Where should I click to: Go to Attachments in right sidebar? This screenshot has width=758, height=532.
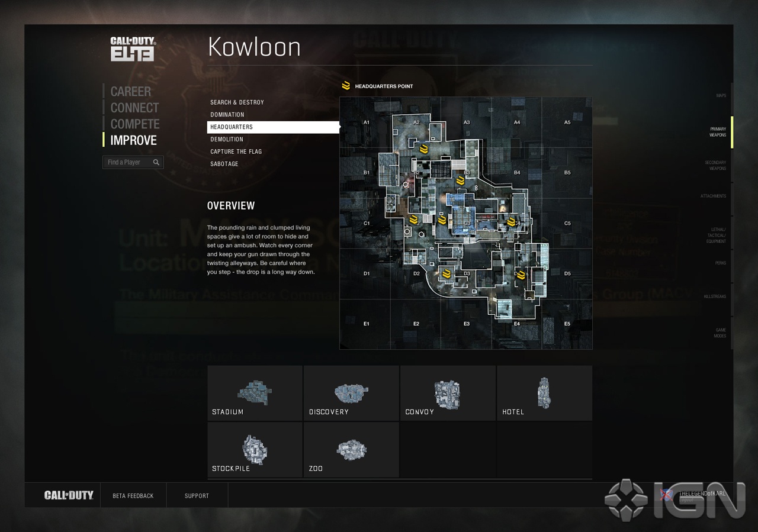click(x=713, y=196)
